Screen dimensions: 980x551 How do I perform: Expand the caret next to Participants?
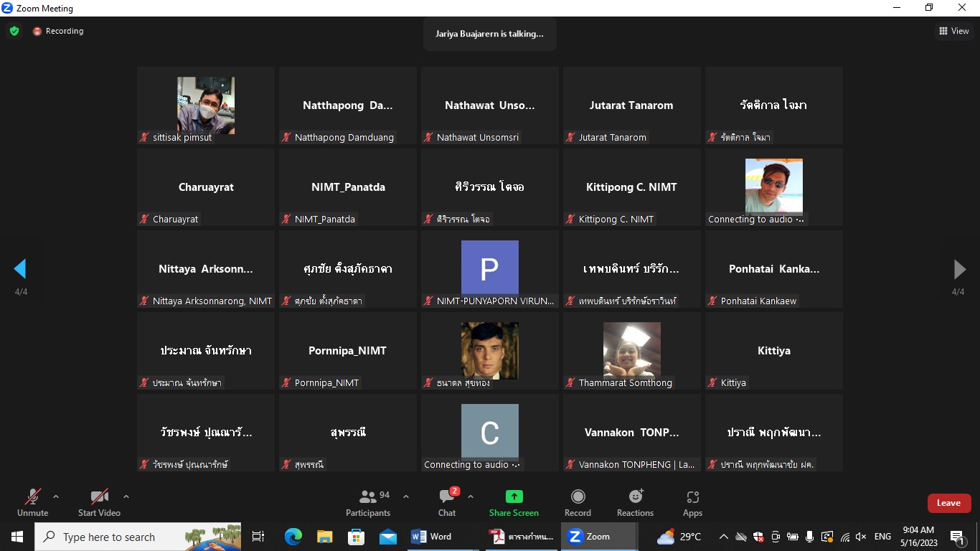click(406, 496)
